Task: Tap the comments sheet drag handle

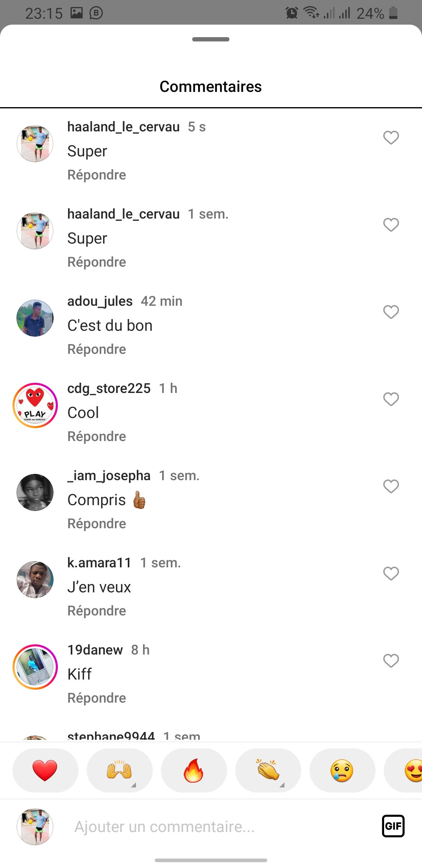Action: click(x=211, y=39)
